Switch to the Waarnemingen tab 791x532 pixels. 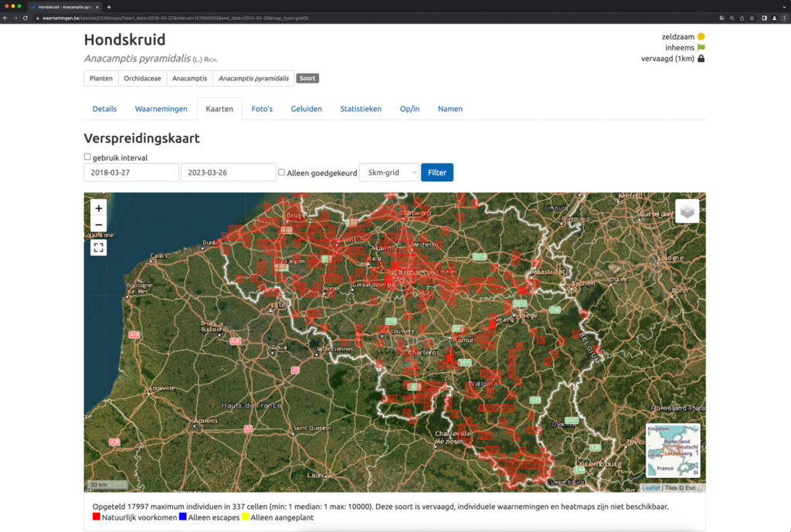click(161, 109)
